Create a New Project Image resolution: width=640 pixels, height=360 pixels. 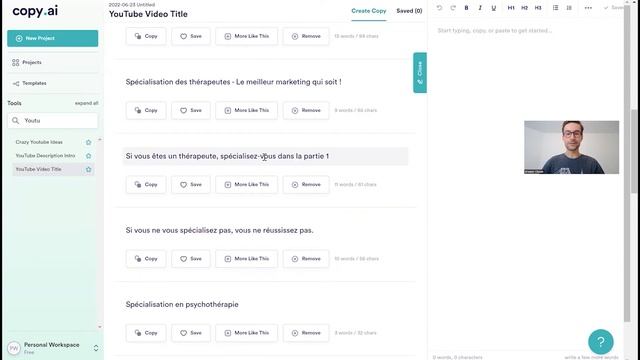pos(53,38)
